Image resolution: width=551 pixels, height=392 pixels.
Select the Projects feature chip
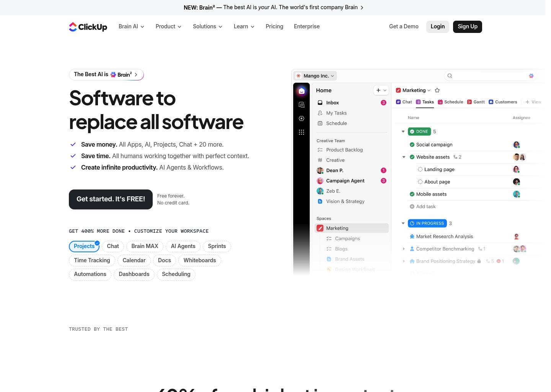click(84, 247)
